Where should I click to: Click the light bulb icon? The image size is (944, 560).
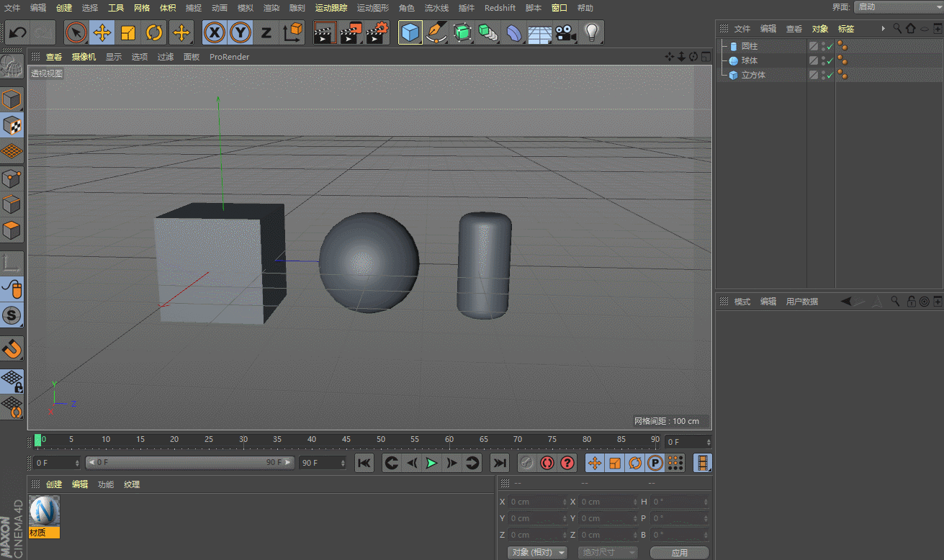(x=591, y=32)
